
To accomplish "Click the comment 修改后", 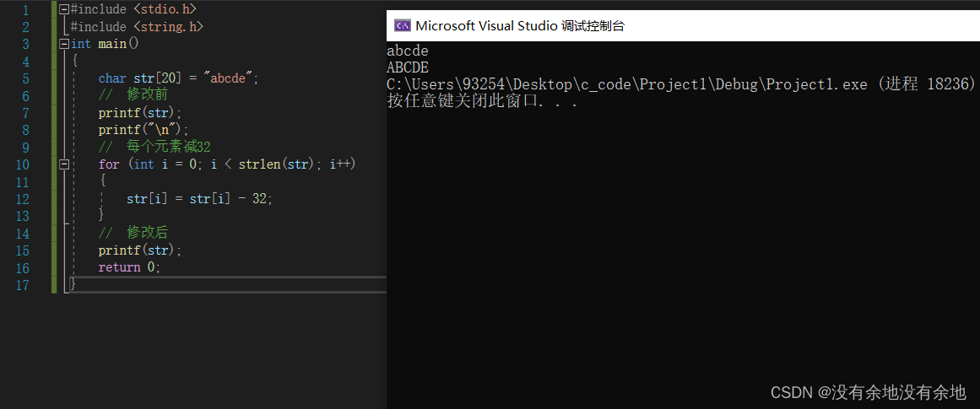I will tap(133, 233).
